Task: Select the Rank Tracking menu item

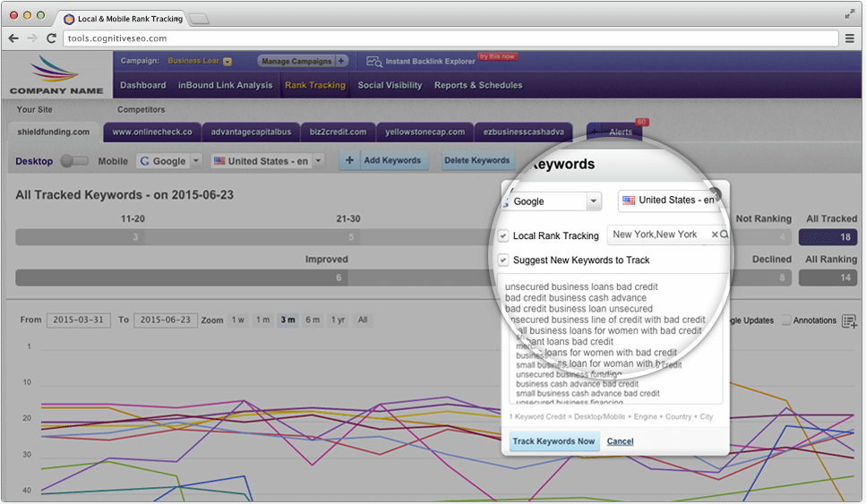Action: [315, 85]
